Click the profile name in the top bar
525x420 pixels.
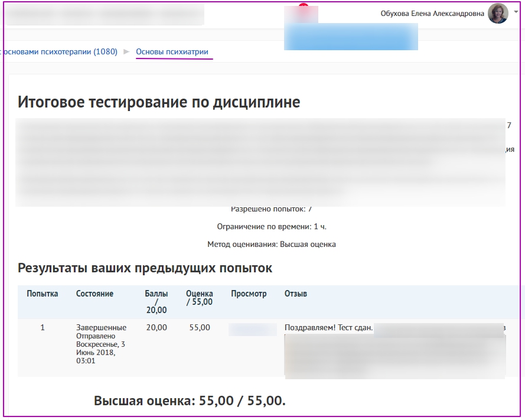coord(433,14)
